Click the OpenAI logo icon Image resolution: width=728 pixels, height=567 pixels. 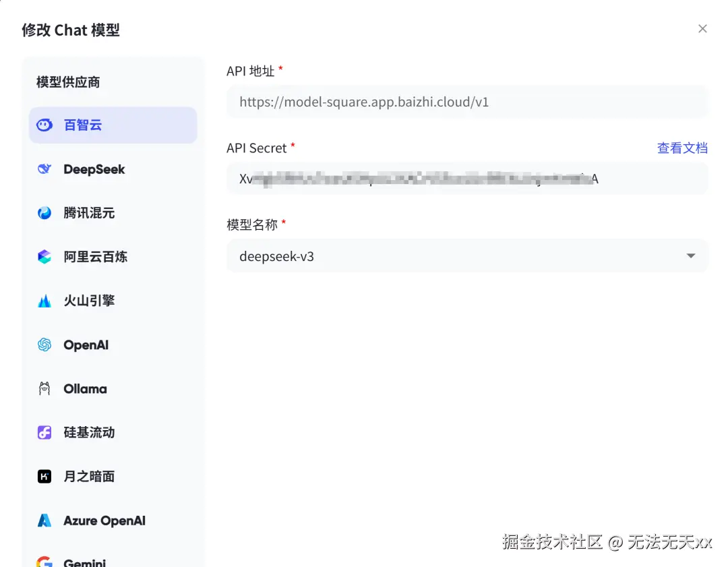(x=44, y=345)
